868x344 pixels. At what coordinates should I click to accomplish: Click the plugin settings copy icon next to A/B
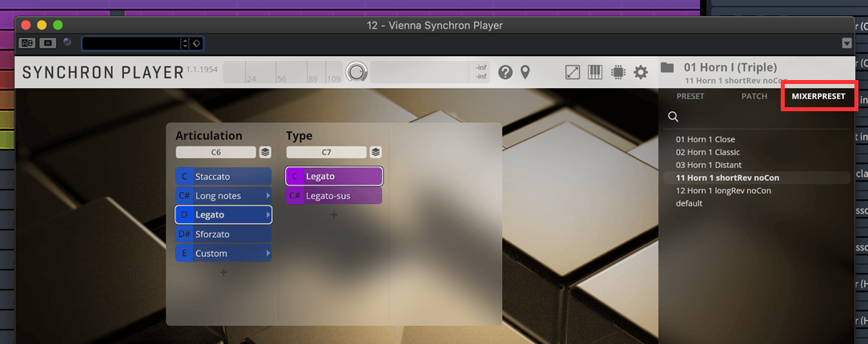click(x=47, y=43)
